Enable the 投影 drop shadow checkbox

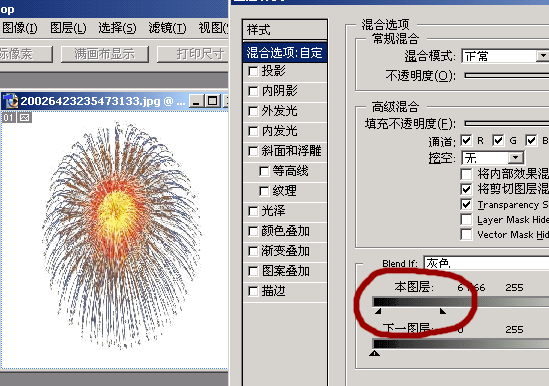253,71
